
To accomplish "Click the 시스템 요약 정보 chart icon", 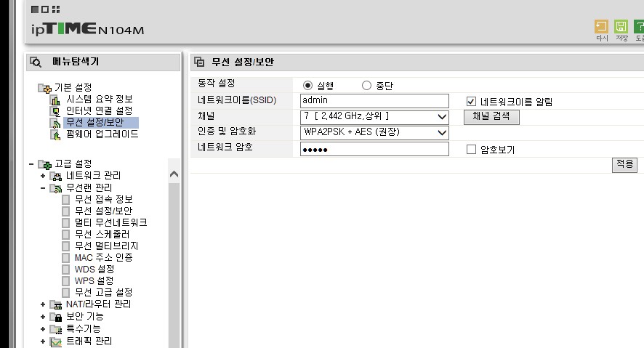I will [55, 100].
